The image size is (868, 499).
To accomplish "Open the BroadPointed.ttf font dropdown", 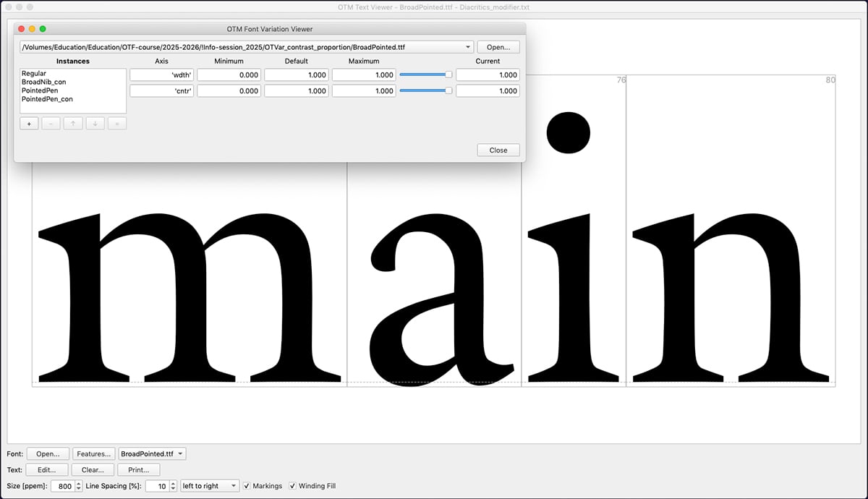I will [x=152, y=454].
